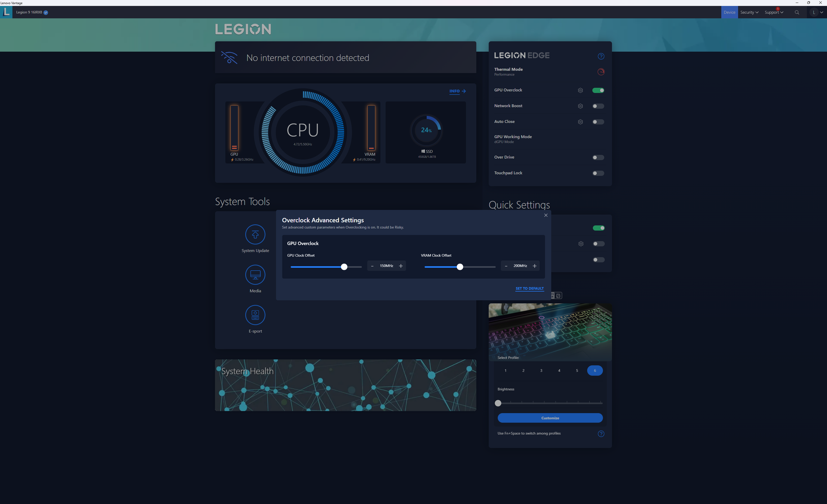This screenshot has width=827, height=504.
Task: Open GPU Overclock settings gear
Action: [580, 90]
